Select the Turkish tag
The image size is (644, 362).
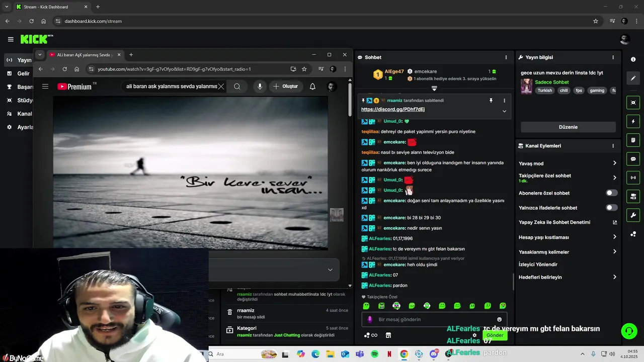click(544, 90)
